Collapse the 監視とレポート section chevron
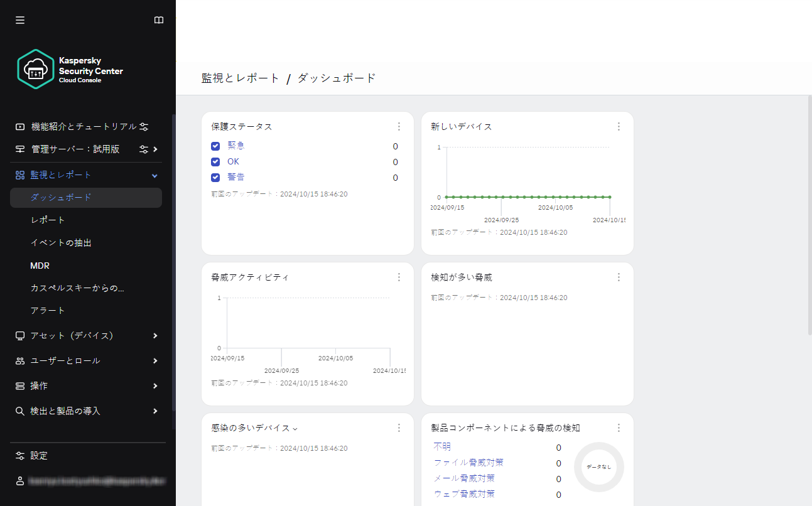 click(x=155, y=175)
